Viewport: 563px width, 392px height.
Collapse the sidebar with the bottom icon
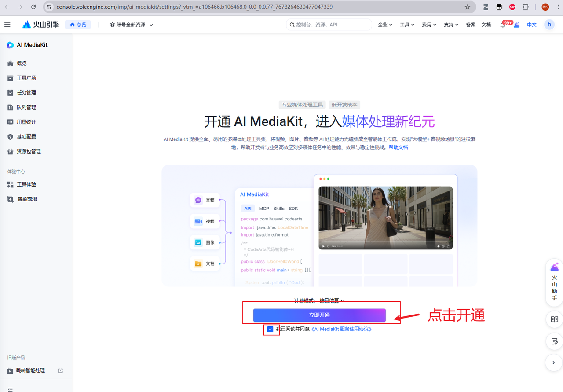point(10,389)
